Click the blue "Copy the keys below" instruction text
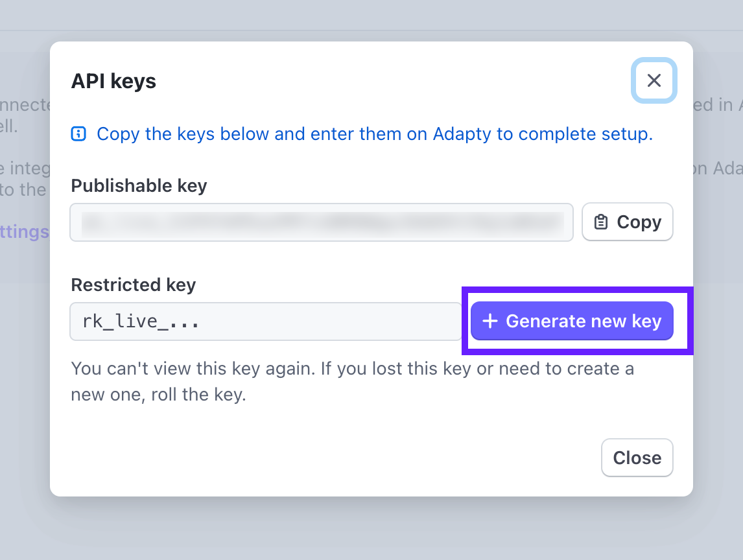 [x=259, y=134]
